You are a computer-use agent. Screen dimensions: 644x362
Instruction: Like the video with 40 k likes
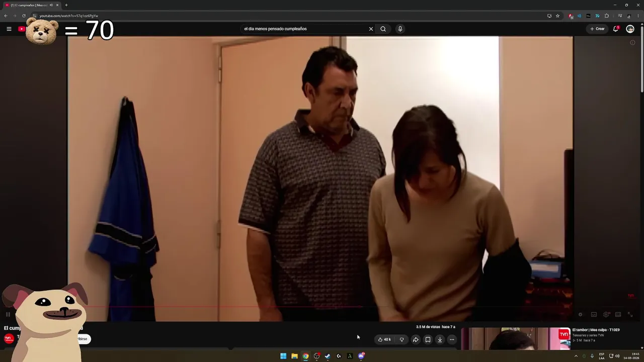tap(384, 339)
